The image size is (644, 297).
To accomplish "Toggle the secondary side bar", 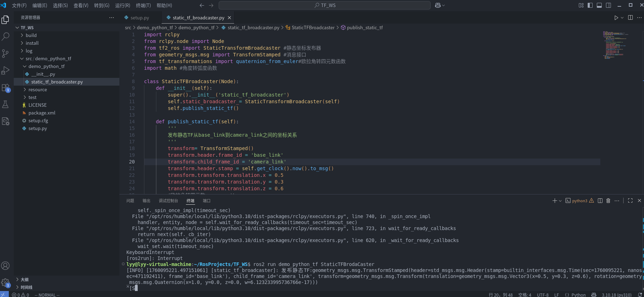I will 608,5.
